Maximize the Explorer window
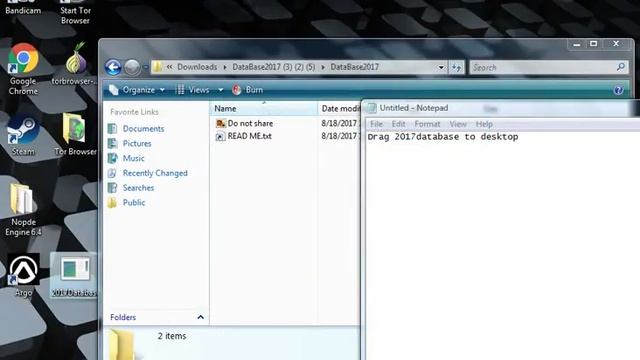This screenshot has height=360, width=640. click(593, 44)
